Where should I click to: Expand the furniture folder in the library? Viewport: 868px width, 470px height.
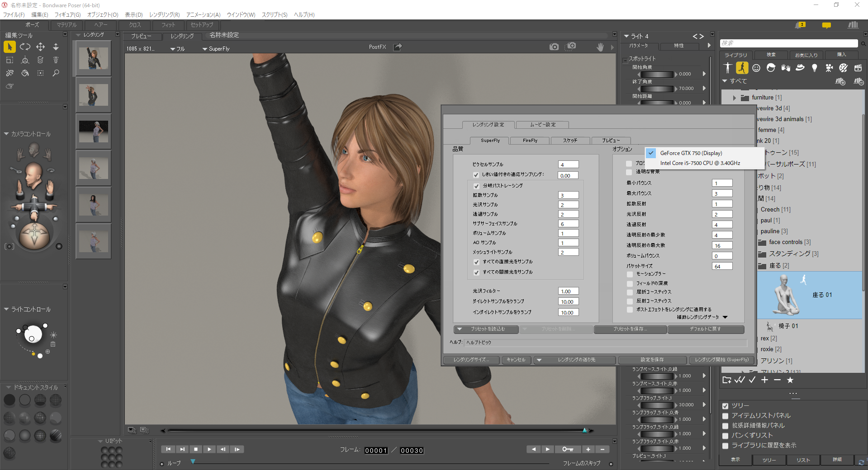point(734,97)
